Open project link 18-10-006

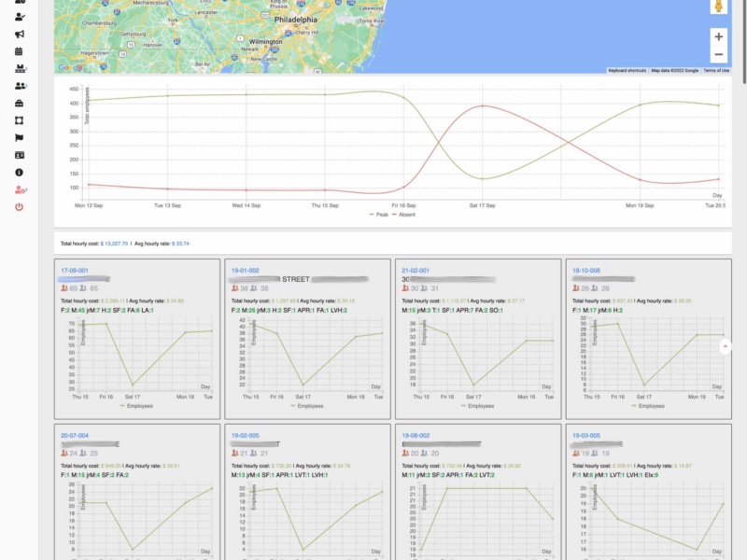[x=586, y=271]
